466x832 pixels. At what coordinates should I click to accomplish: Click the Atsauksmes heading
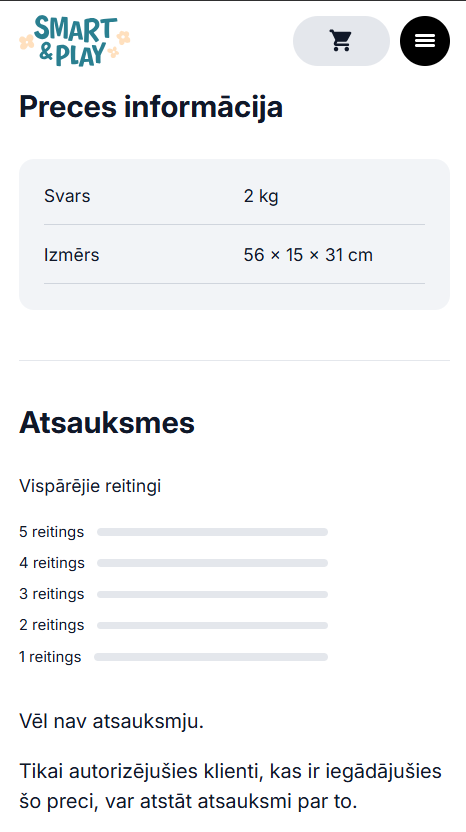pyautogui.click(x=107, y=423)
